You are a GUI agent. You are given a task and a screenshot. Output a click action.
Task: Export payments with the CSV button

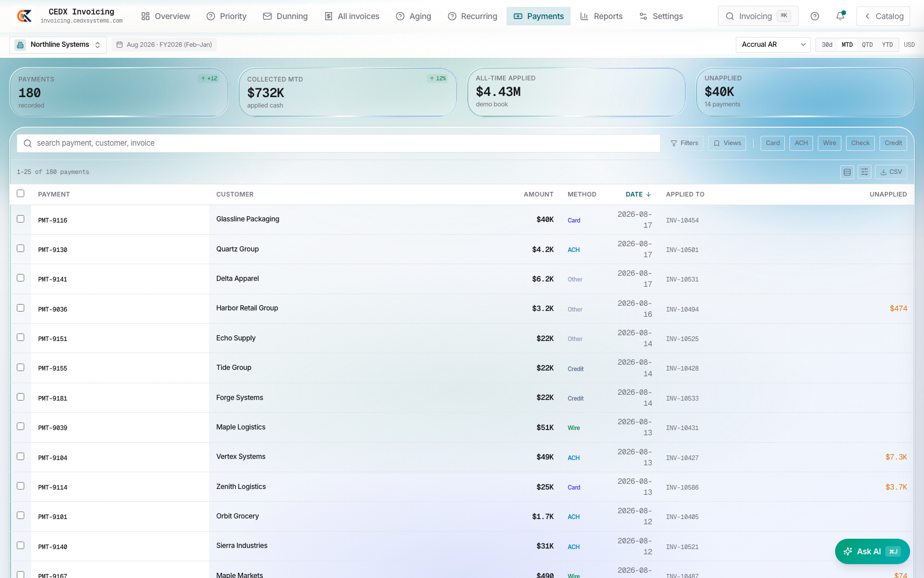coord(891,172)
